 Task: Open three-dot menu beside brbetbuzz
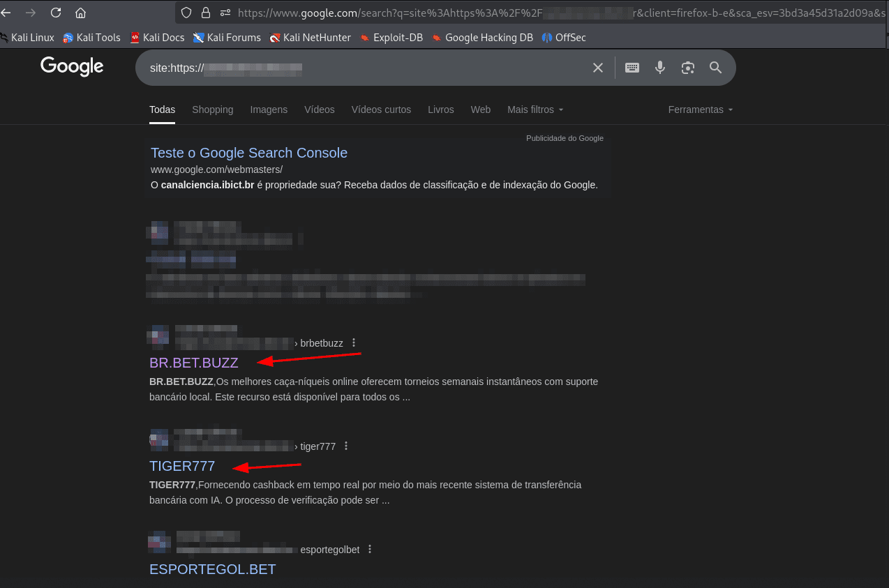354,342
